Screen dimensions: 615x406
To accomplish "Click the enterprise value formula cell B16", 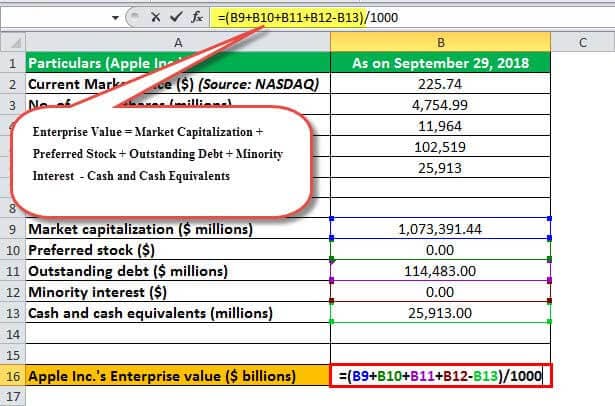I will (x=440, y=376).
